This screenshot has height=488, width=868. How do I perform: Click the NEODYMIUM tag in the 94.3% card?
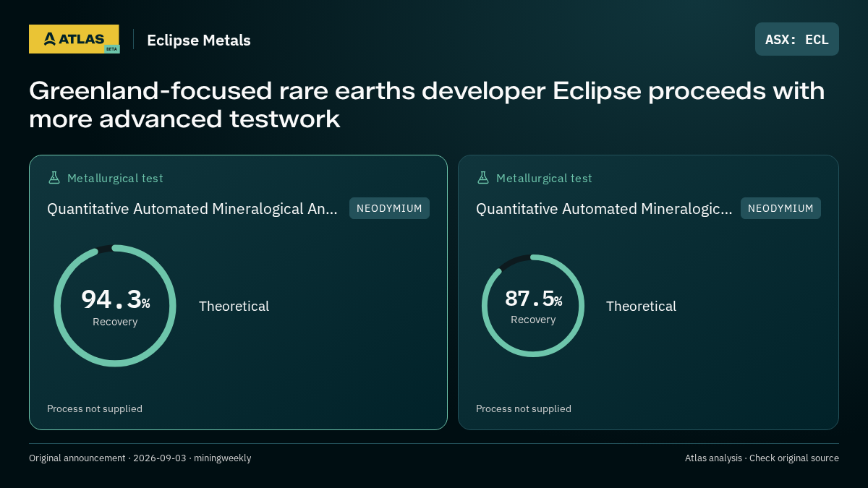(x=389, y=208)
